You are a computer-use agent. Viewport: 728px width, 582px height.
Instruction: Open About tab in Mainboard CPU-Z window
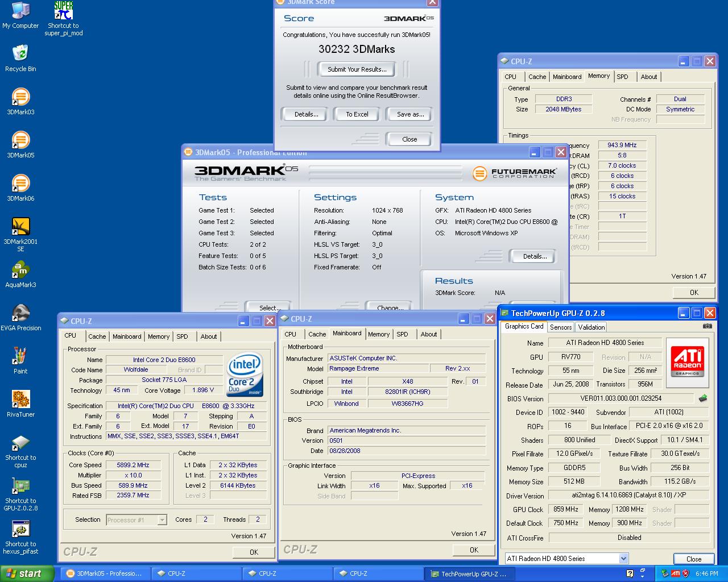428,334
